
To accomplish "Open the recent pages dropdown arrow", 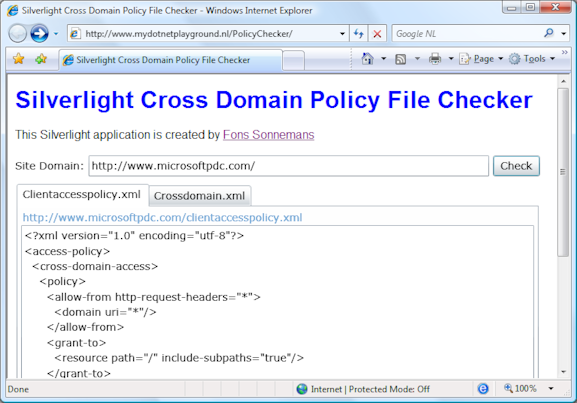I will click(x=56, y=34).
